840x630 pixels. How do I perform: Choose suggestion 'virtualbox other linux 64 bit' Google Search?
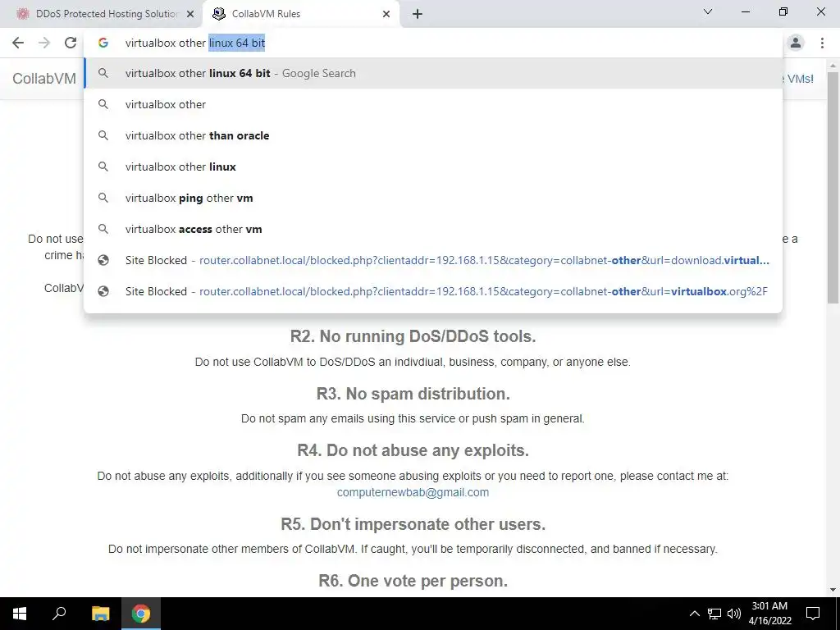[433, 73]
